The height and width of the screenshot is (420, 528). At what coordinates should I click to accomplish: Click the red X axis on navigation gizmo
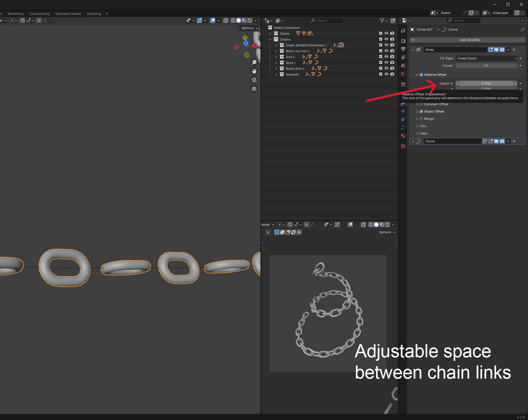[255, 45]
